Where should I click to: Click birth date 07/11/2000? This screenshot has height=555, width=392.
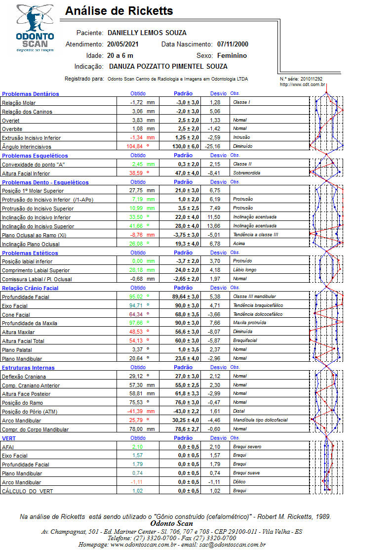[x=233, y=44]
